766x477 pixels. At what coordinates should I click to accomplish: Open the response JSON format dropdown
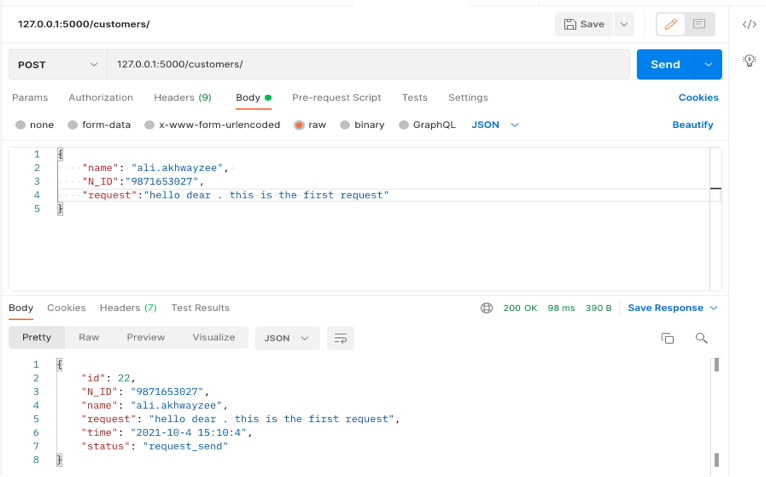coord(287,338)
